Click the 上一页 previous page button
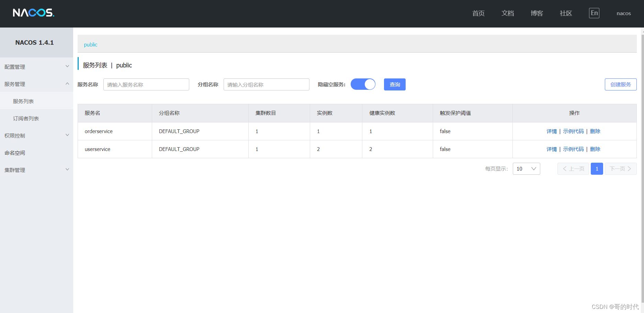This screenshot has width=644, height=313. pyautogui.click(x=573, y=169)
